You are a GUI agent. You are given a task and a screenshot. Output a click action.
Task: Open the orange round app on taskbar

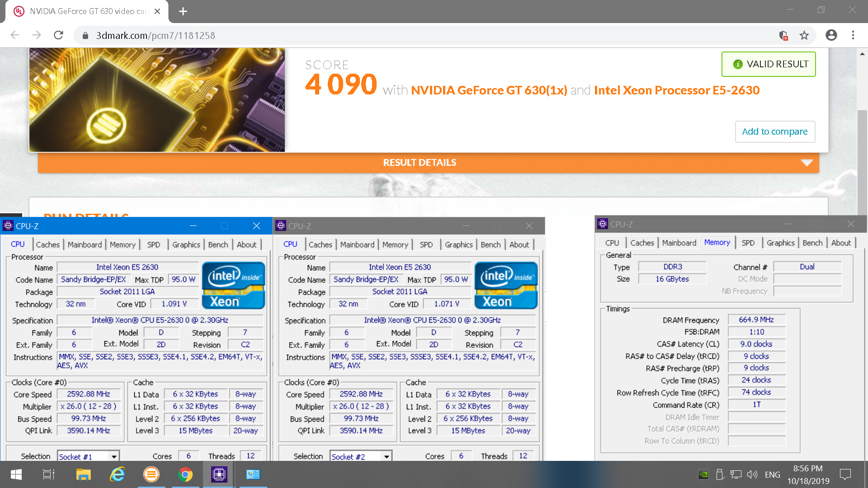point(151,474)
